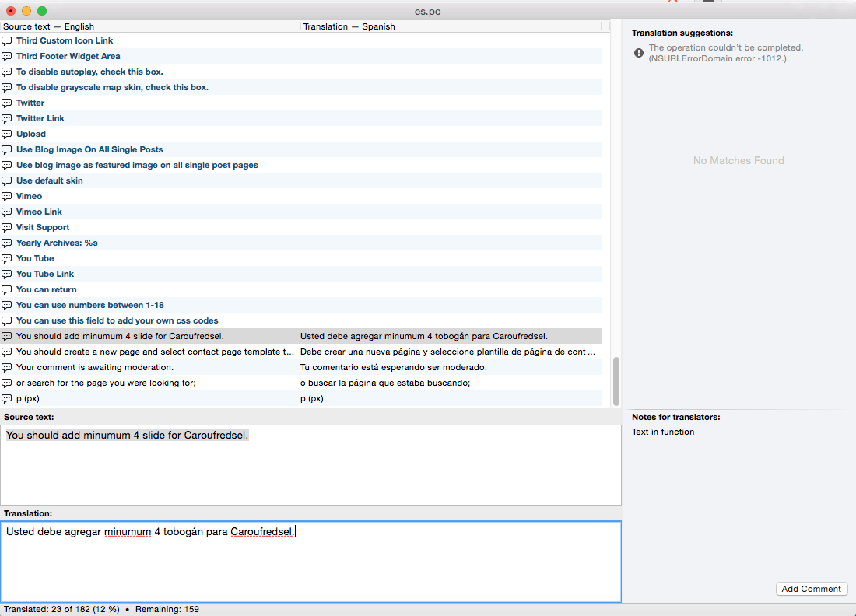Click the comment icon next to 'Vimeo Link'

click(7, 212)
